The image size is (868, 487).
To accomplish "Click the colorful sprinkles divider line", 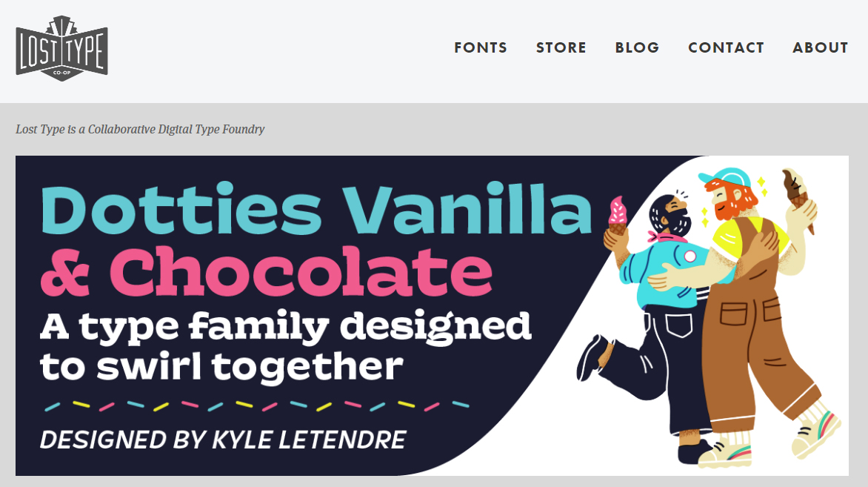I will tap(256, 405).
